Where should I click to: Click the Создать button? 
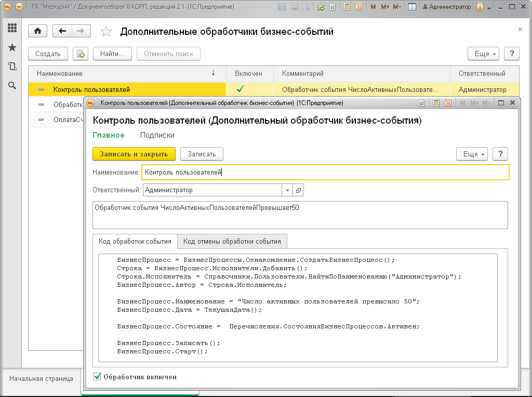48,54
